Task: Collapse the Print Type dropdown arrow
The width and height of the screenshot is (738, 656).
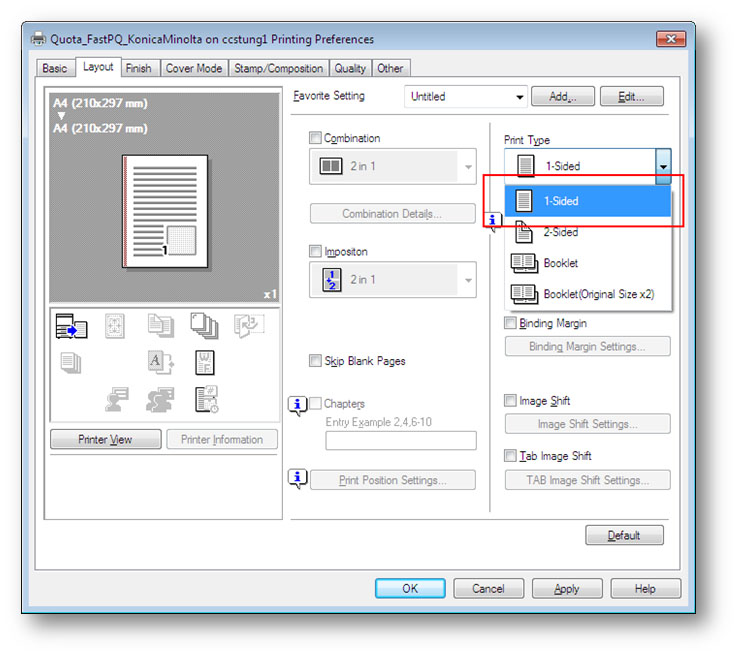Action: pyautogui.click(x=662, y=166)
